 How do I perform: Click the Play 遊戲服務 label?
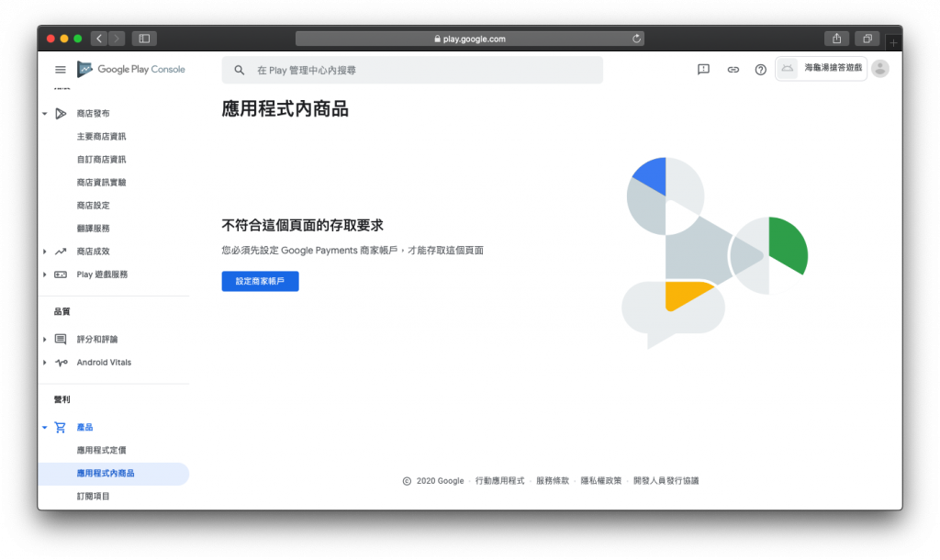102,274
